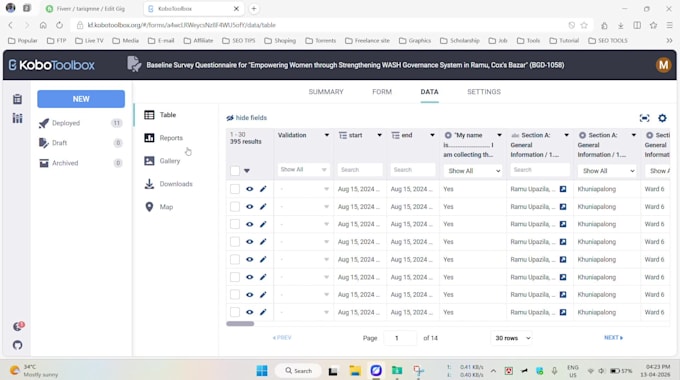Go to browser home page
680x380 pixels.
coord(43,25)
